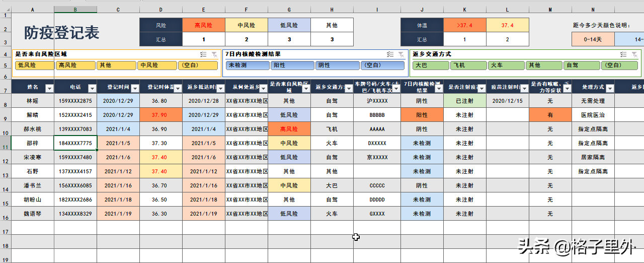Open the 处理方式 column filter dropdown
The width and height of the screenshot is (644, 263).
[x=610, y=88]
